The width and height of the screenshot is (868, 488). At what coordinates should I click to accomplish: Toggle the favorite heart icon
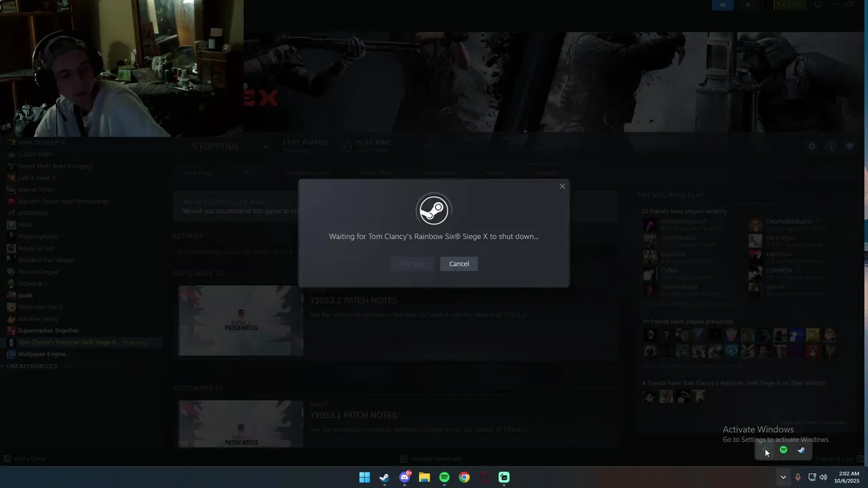tap(850, 146)
